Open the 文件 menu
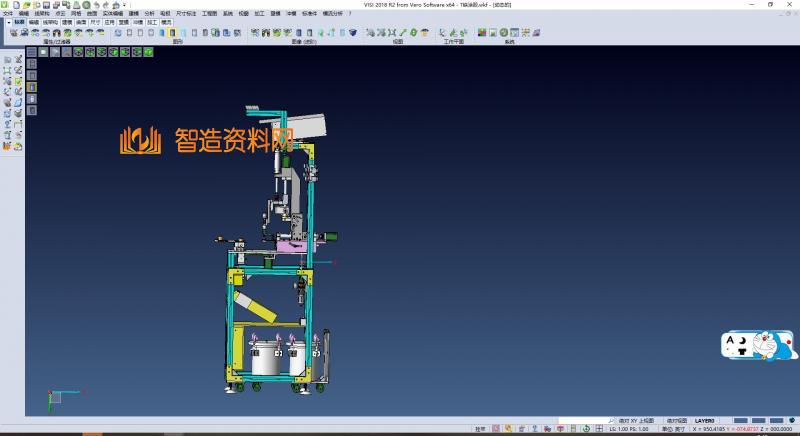Viewport: 800px width, 436px height. [x=7, y=13]
